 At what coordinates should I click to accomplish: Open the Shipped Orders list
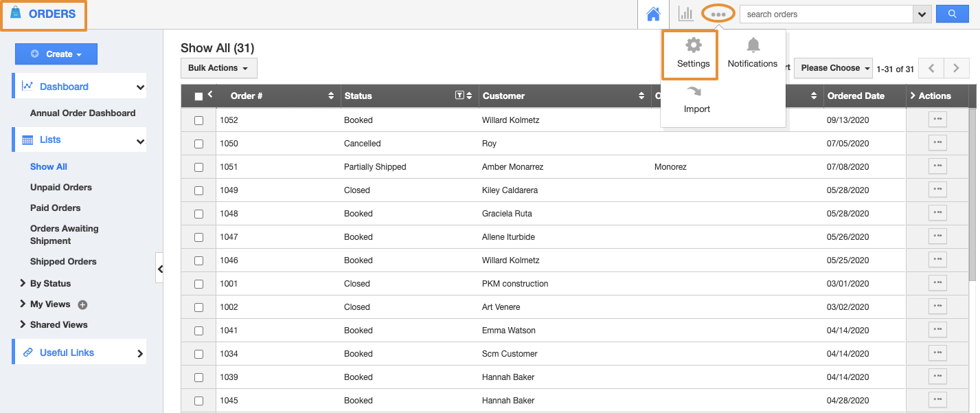coord(63,261)
